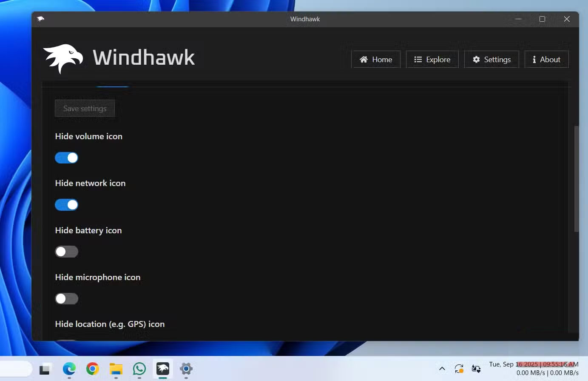Disable the Hide network icon switch
588x381 pixels.
[67, 205]
